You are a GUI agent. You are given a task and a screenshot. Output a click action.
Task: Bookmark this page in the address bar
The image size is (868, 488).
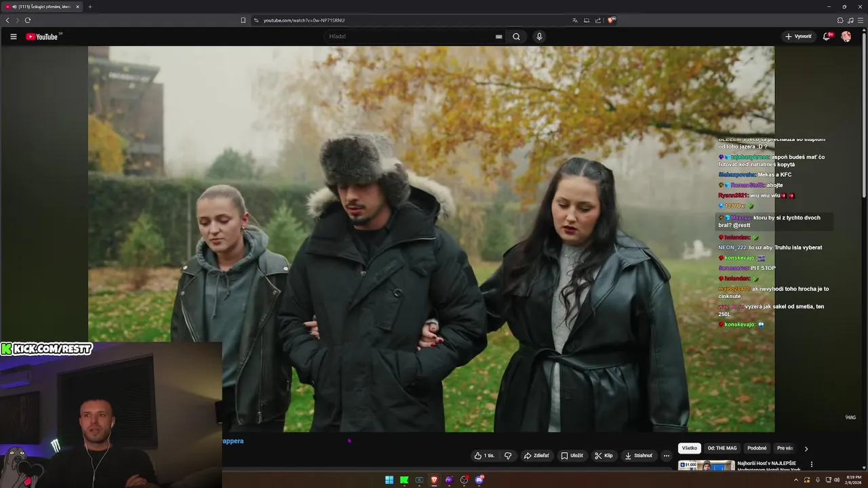[x=243, y=20]
